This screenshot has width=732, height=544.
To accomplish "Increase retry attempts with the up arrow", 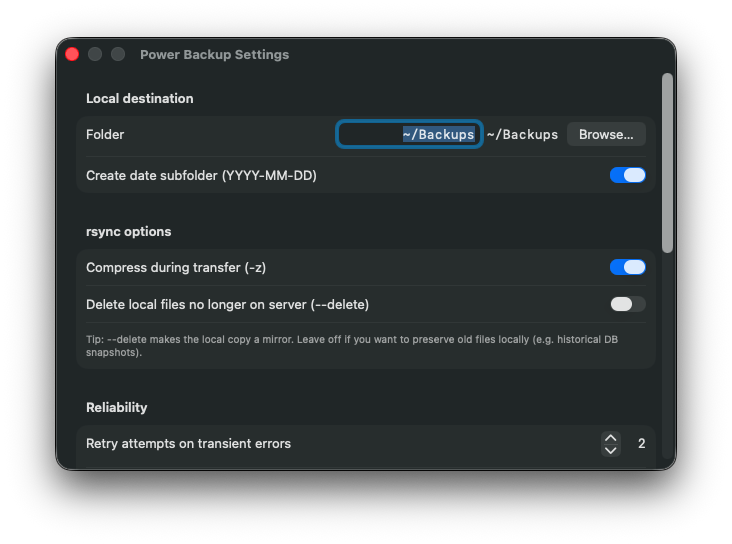I will pos(611,437).
